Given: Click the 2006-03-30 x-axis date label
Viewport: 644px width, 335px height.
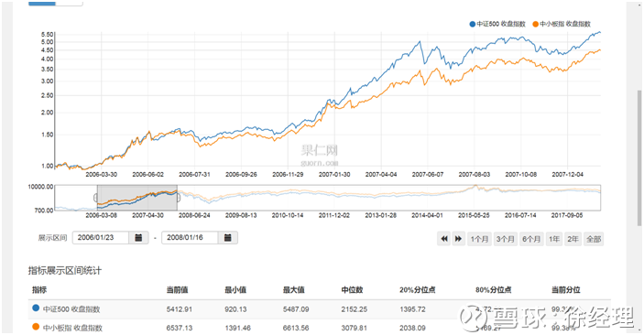Looking at the screenshot, I should coord(101,175).
